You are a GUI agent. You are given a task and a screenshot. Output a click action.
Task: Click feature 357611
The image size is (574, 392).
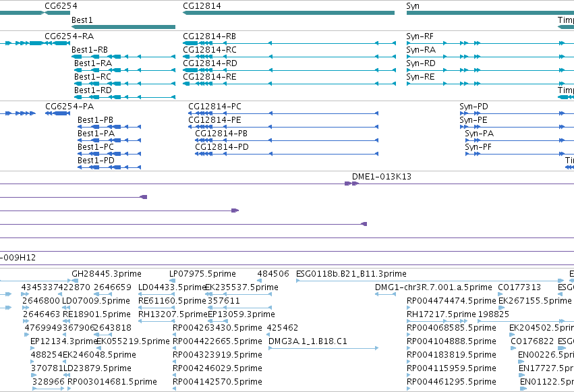coord(224,301)
